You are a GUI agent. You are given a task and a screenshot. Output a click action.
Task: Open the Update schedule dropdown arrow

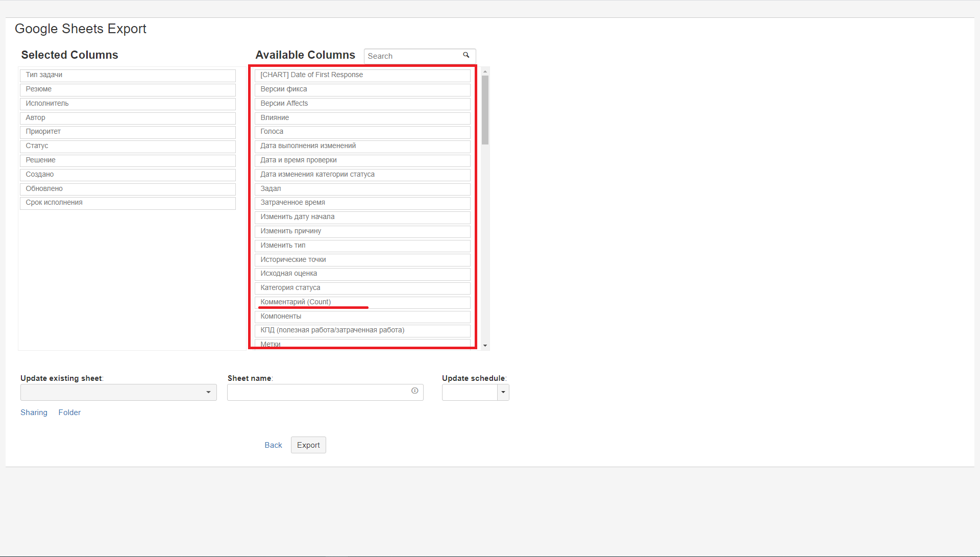coord(503,392)
